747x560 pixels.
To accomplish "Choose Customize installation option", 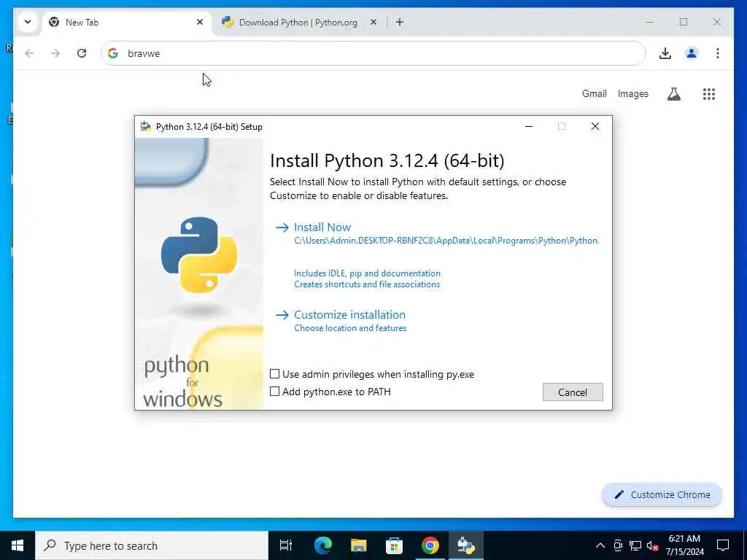I will 349,315.
